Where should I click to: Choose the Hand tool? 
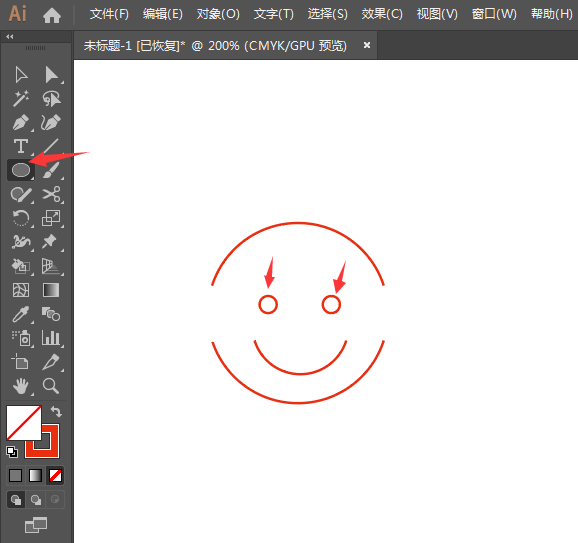pos(21,386)
